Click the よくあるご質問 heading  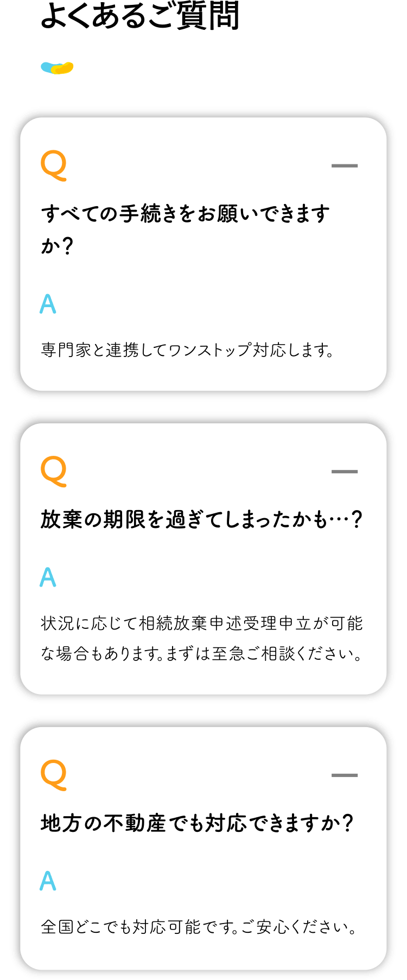coord(140,15)
